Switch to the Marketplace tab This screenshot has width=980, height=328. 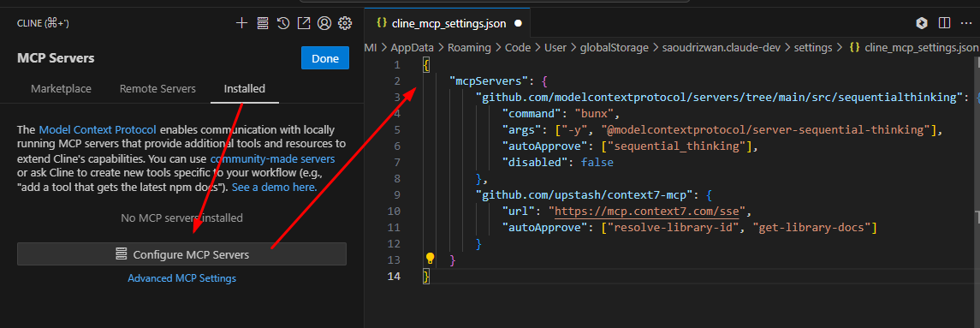62,89
